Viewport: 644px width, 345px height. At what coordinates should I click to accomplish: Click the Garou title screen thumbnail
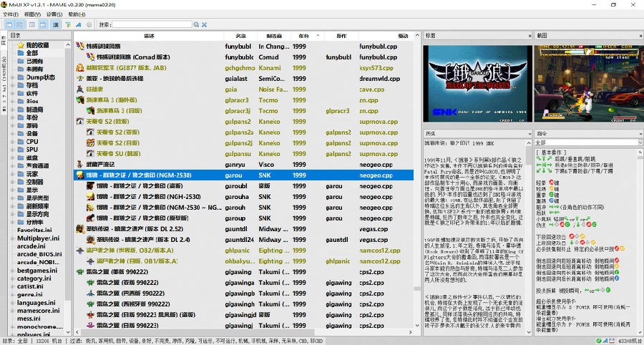pos(478,84)
